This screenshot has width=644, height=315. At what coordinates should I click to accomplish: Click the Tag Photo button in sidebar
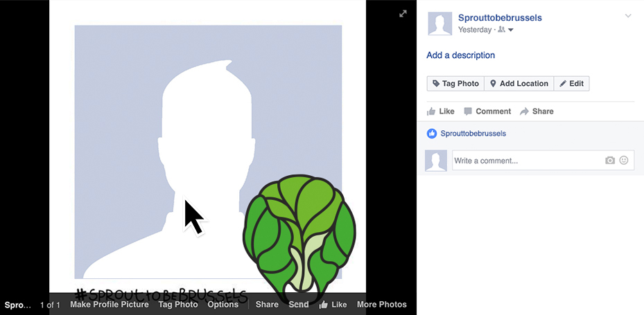pyautogui.click(x=455, y=84)
